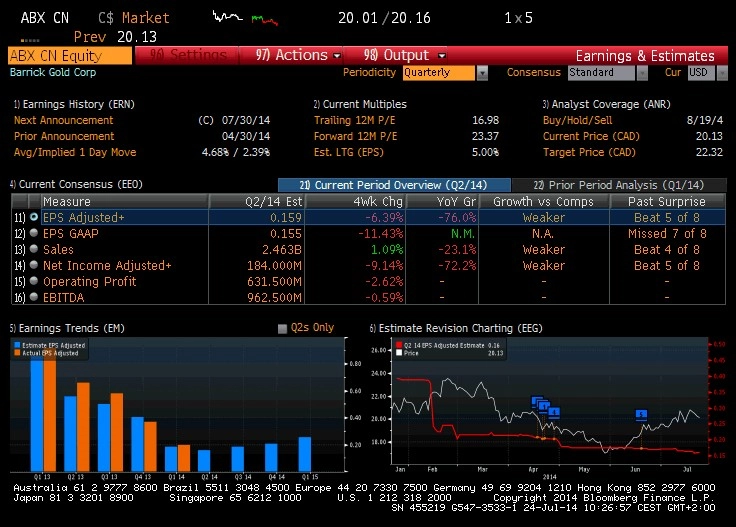Click the first blue earnings marker in April

click(x=537, y=401)
